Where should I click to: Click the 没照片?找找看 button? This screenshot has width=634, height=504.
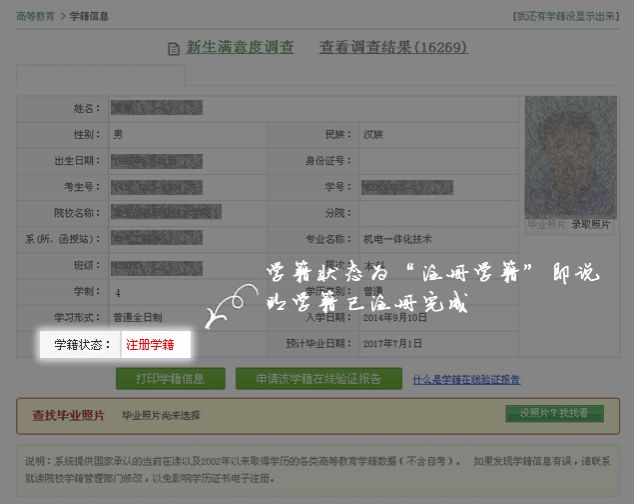click(554, 413)
